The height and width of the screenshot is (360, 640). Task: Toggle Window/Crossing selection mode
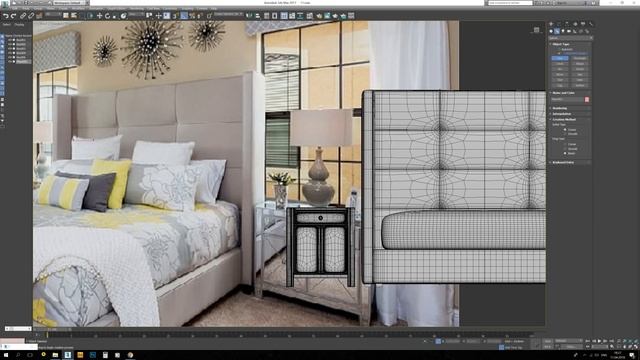point(91,16)
